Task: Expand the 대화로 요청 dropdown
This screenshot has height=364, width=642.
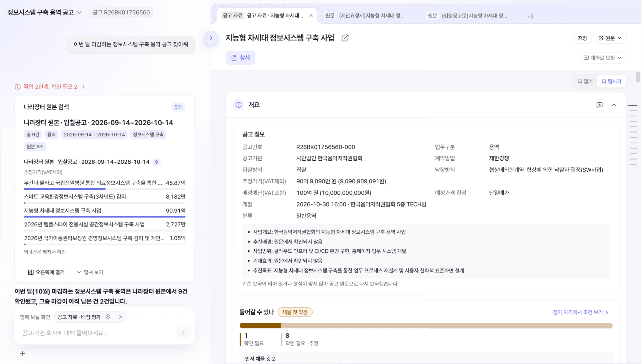Action: 602,58
